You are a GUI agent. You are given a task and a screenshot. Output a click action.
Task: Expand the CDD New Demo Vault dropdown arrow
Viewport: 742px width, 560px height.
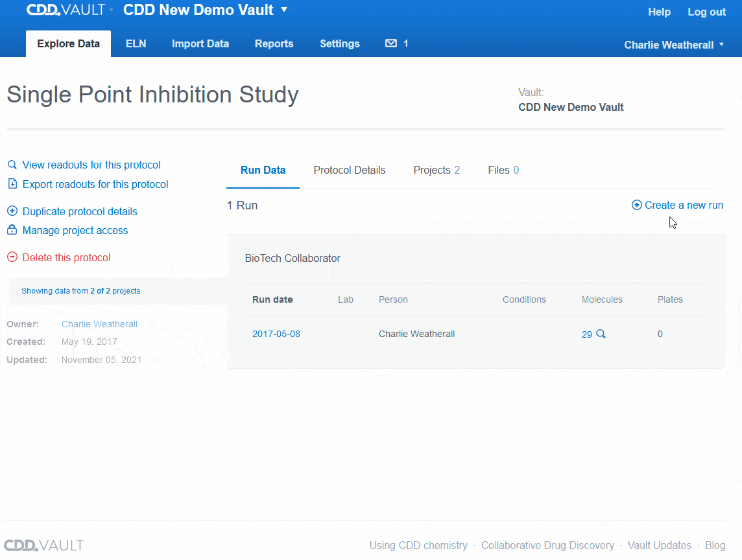(x=284, y=10)
